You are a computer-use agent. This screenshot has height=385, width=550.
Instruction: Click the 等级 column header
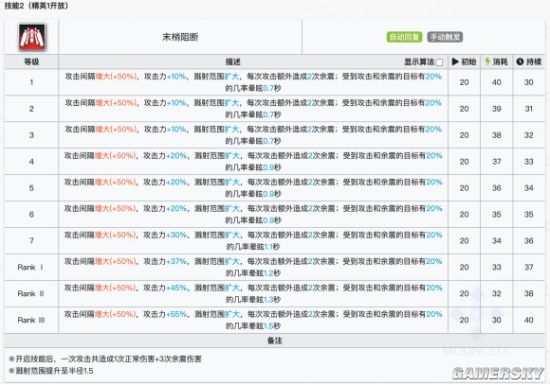(31, 62)
